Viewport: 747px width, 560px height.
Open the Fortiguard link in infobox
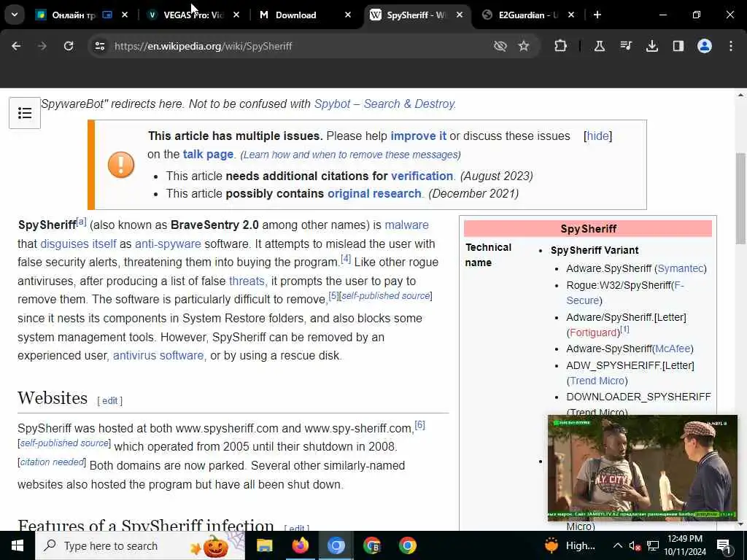point(593,332)
